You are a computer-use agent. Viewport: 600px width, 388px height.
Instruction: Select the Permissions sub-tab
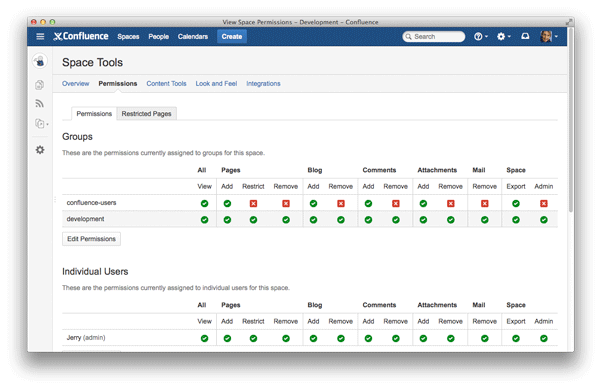(94, 114)
